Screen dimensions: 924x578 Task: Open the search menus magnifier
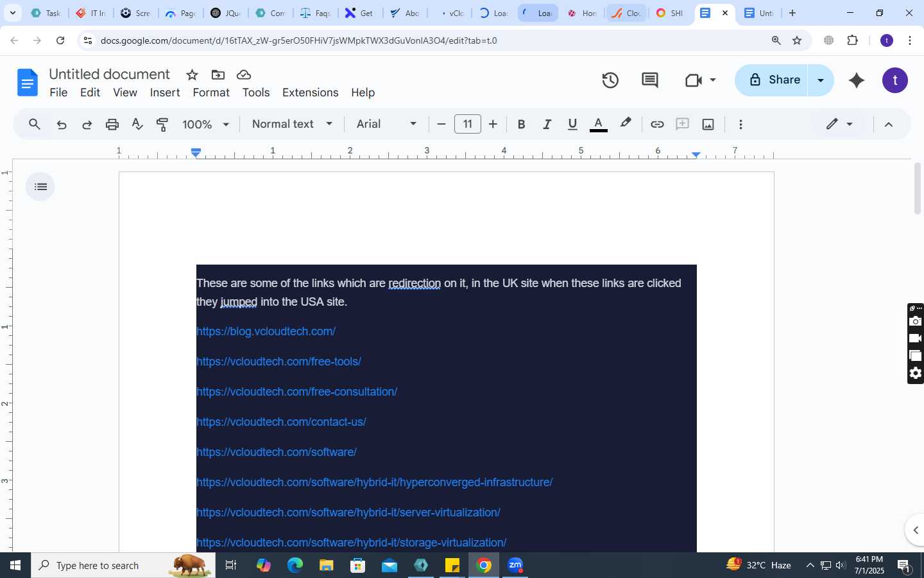click(35, 125)
